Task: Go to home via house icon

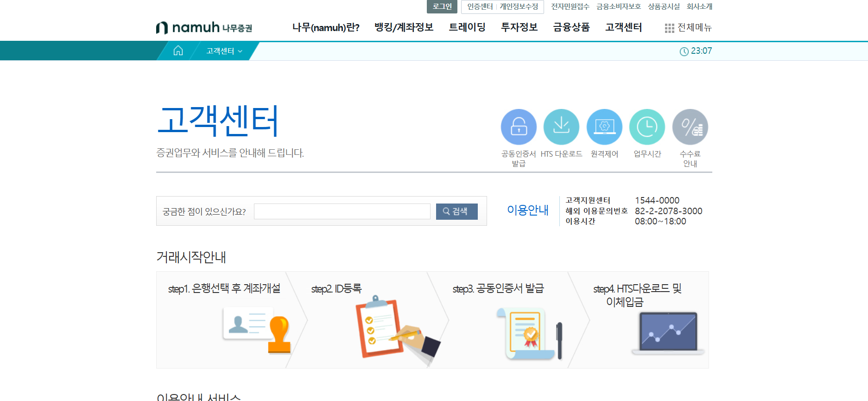Action: coord(178,51)
